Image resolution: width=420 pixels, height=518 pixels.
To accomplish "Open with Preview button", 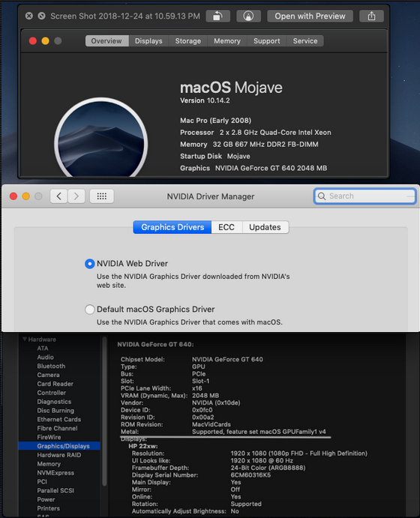I will click(x=310, y=16).
